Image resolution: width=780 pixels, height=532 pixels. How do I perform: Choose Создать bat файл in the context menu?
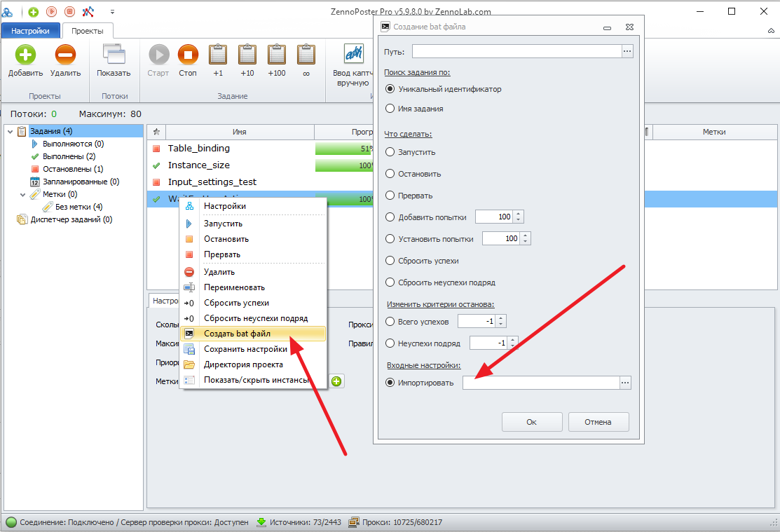253,334
